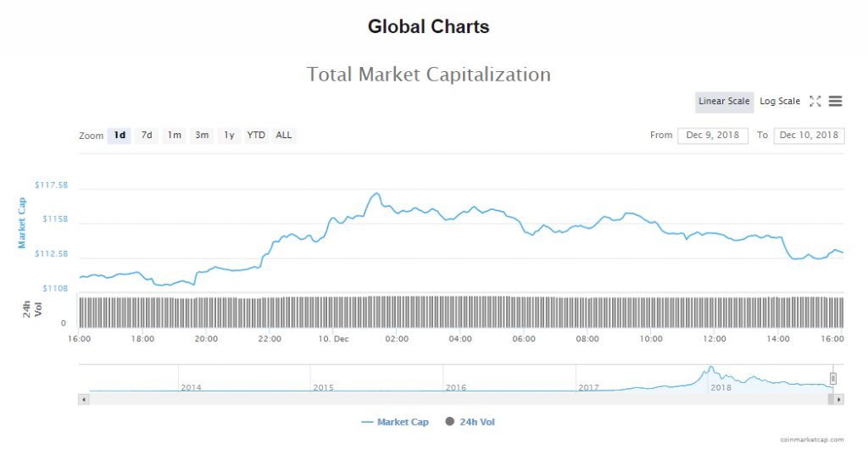
Task: Select the 1d zoom range
Action: point(120,136)
